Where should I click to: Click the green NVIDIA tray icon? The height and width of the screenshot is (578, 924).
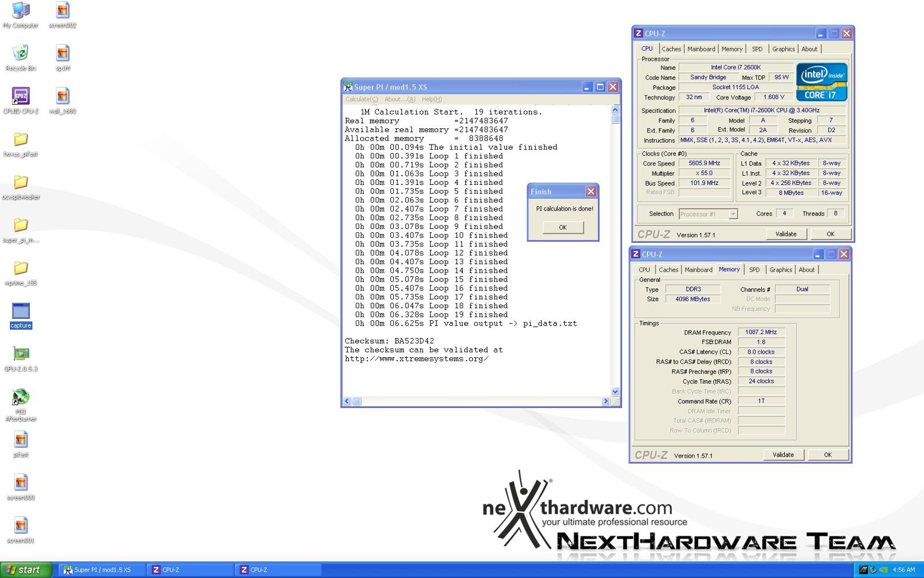pyautogui.click(x=883, y=570)
